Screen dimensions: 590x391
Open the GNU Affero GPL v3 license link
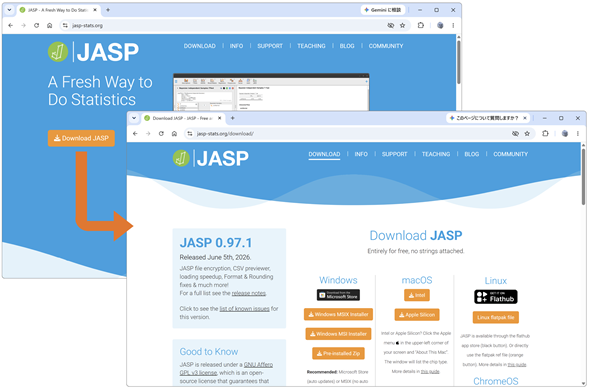(227, 368)
